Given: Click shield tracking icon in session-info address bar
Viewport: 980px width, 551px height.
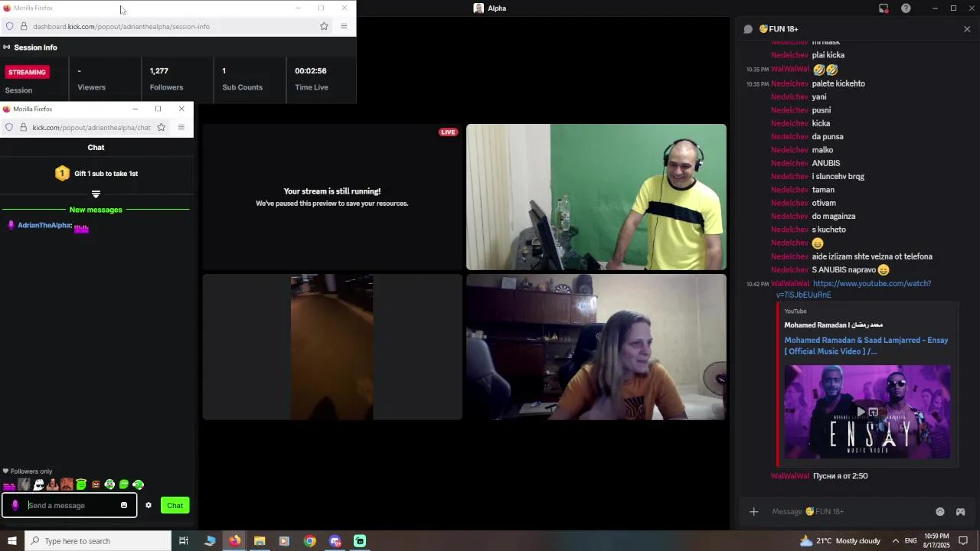Looking at the screenshot, I should click(9, 26).
